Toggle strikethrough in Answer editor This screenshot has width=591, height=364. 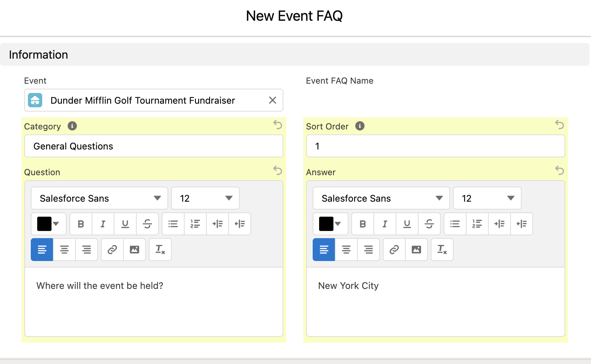[x=429, y=224]
